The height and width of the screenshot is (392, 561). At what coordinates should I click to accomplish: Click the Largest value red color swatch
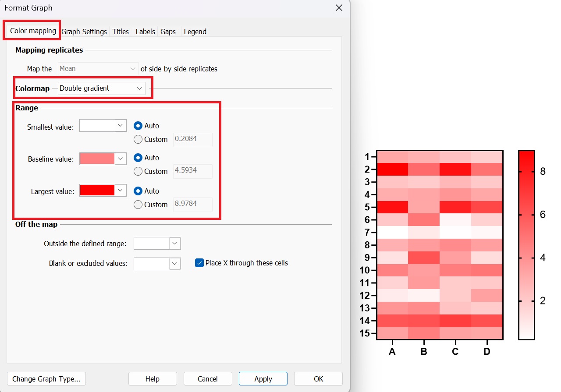pyautogui.click(x=97, y=191)
